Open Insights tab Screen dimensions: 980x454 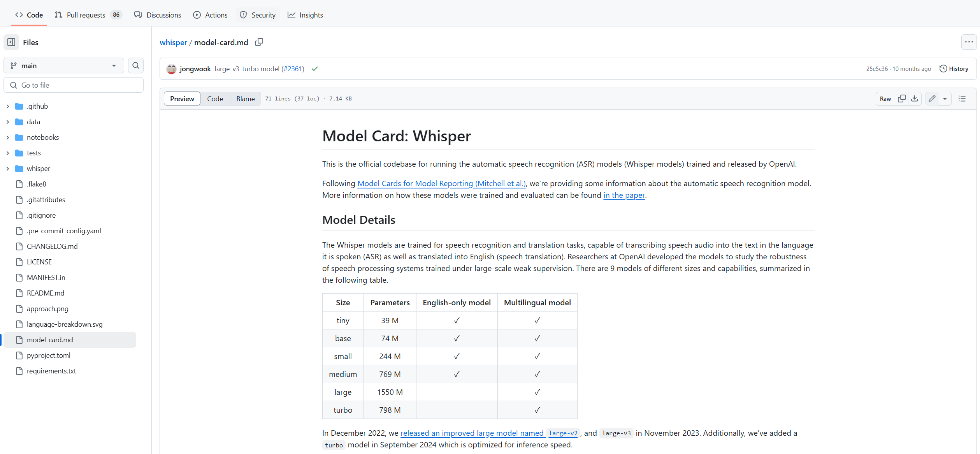(306, 15)
